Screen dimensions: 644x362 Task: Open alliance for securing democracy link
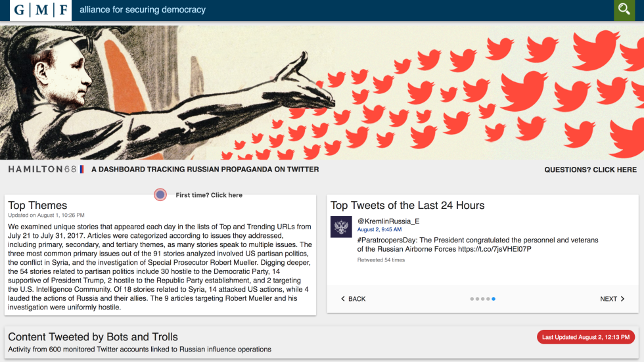[x=143, y=9]
